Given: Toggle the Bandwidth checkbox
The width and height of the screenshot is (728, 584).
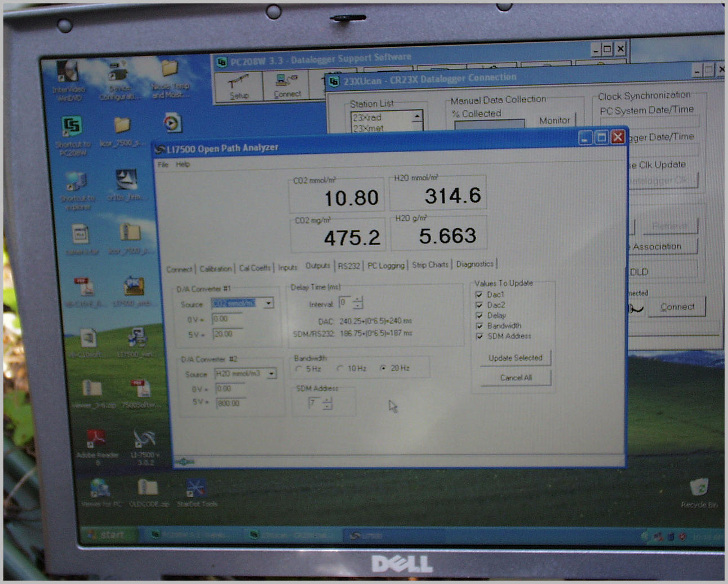Looking at the screenshot, I should tap(480, 326).
